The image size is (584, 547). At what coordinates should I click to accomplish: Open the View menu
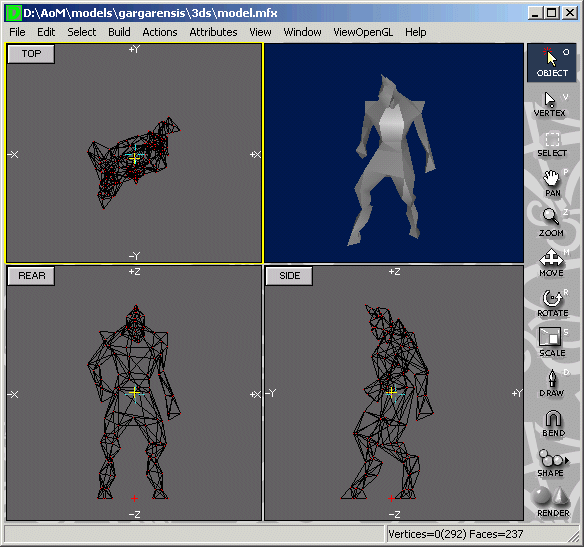[260, 32]
